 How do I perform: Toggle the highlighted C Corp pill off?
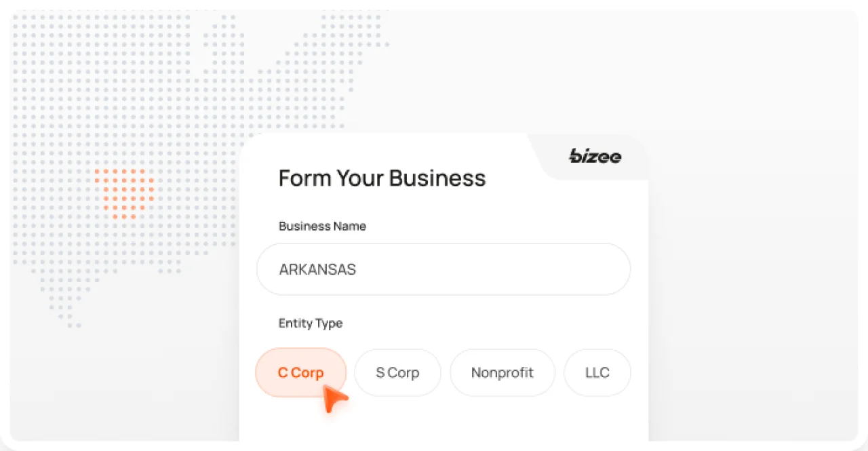tap(300, 372)
